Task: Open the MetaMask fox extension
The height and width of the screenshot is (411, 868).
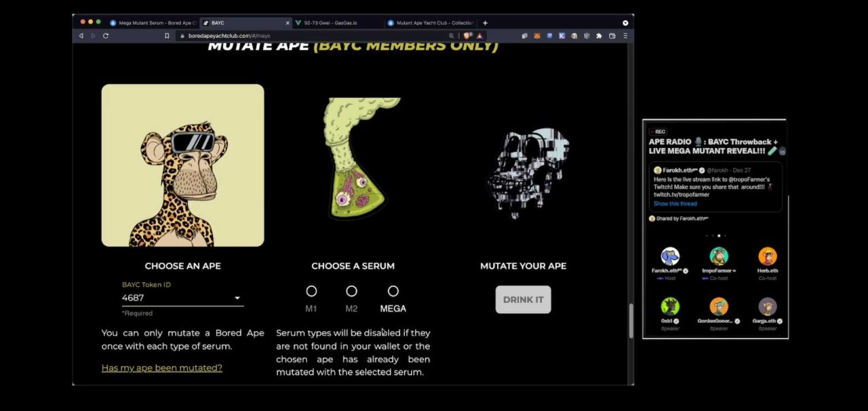Action: tap(537, 35)
